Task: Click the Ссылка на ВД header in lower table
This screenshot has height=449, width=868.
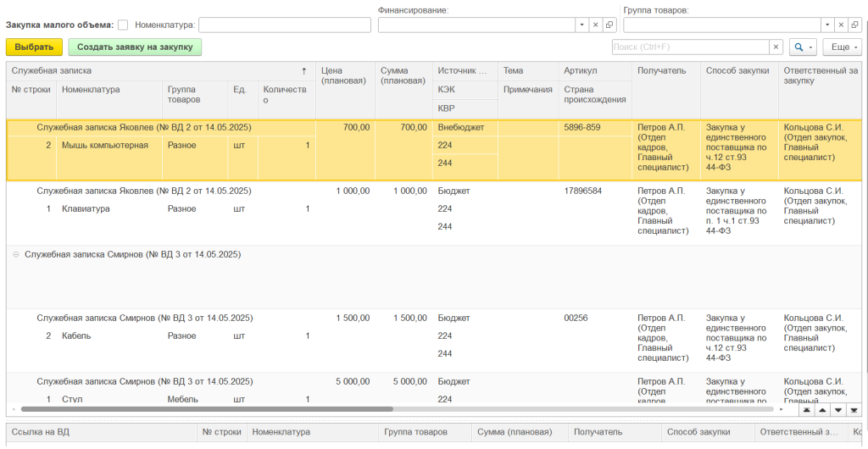Action: point(102,432)
